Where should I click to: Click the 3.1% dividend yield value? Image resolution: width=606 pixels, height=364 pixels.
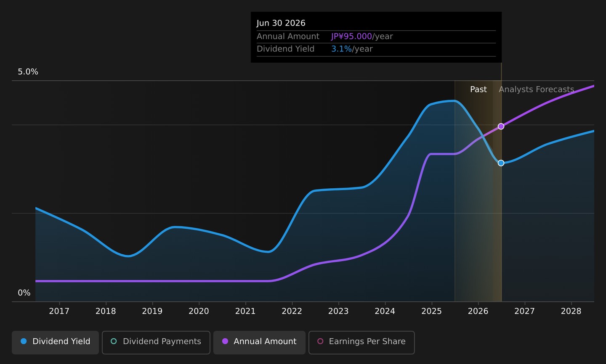(341, 49)
